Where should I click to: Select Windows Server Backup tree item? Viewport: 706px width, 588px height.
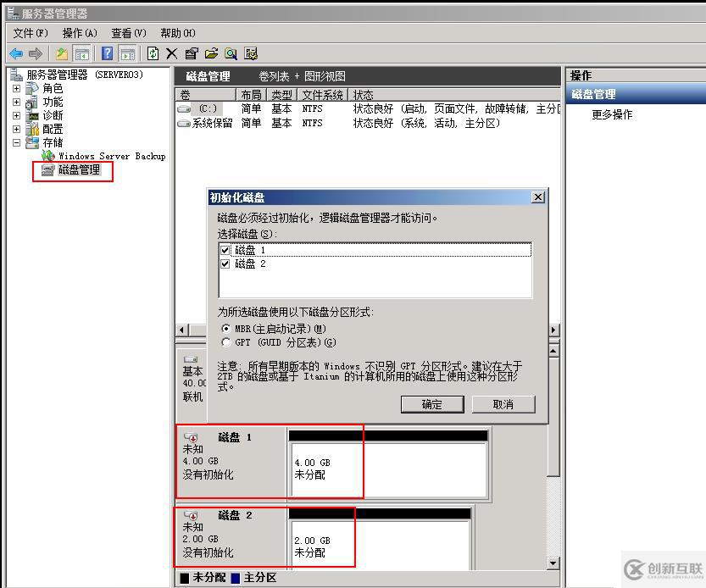point(112,156)
